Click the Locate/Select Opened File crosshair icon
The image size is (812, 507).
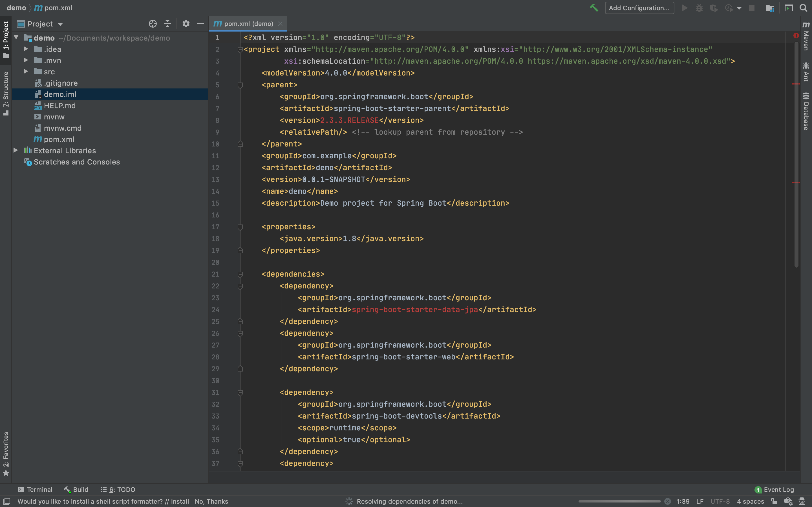[153, 24]
